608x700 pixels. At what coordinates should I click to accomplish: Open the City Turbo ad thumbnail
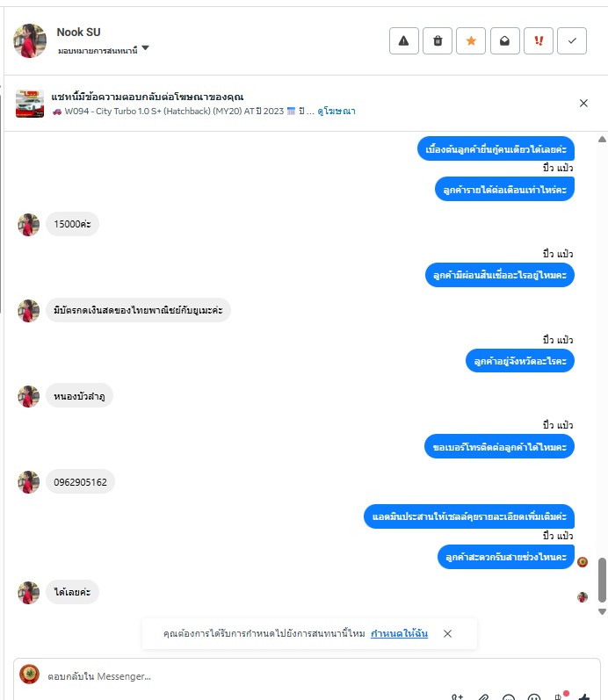pyautogui.click(x=30, y=103)
